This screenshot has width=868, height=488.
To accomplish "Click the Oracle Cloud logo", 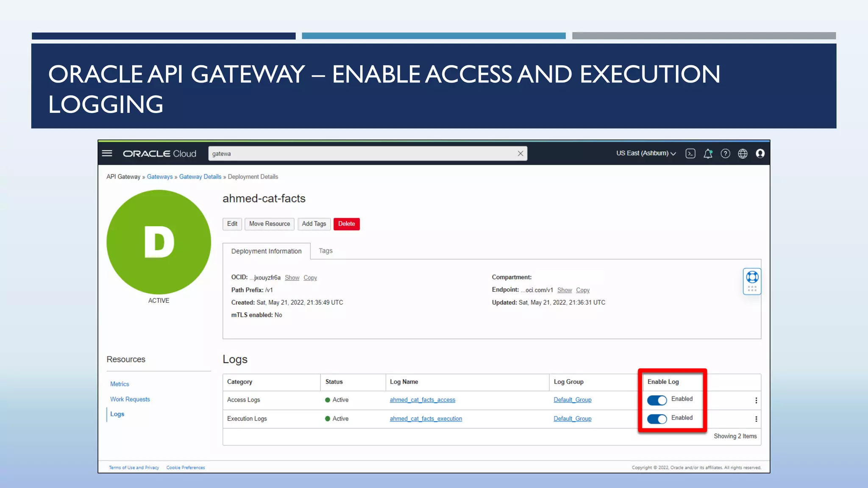I will coord(159,153).
